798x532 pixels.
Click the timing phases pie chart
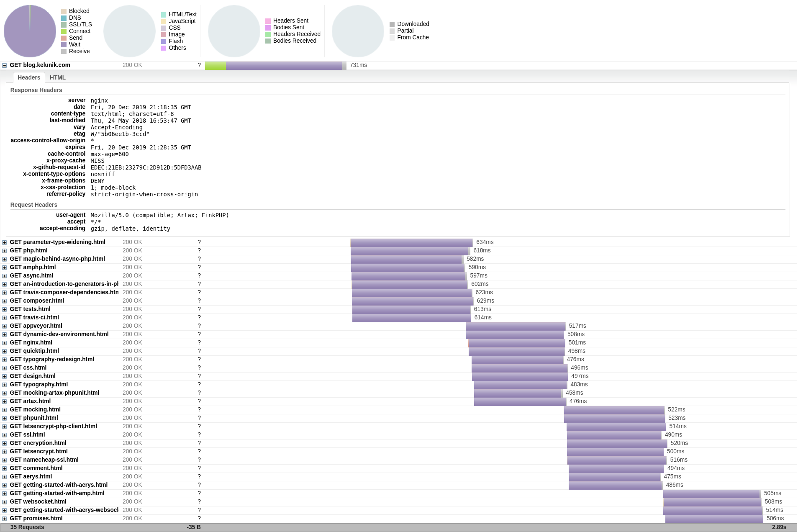(30, 31)
